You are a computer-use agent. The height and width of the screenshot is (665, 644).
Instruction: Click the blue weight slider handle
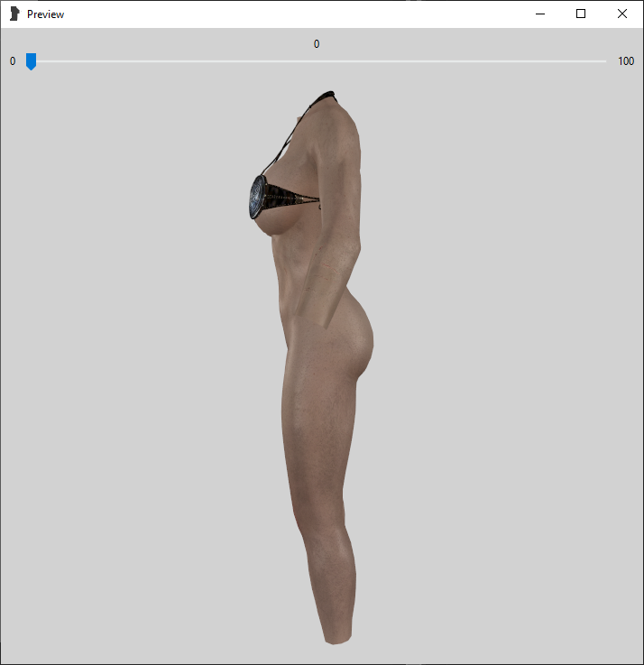pyautogui.click(x=31, y=61)
